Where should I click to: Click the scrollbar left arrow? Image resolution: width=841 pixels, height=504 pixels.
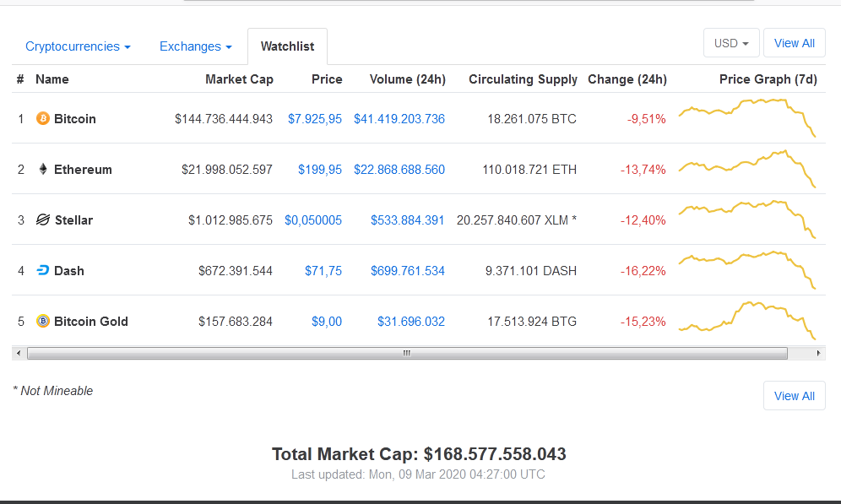tap(19, 353)
